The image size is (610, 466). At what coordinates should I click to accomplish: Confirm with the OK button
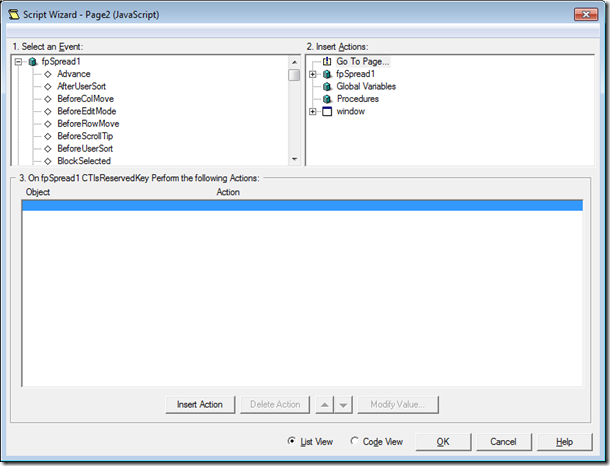[443, 442]
